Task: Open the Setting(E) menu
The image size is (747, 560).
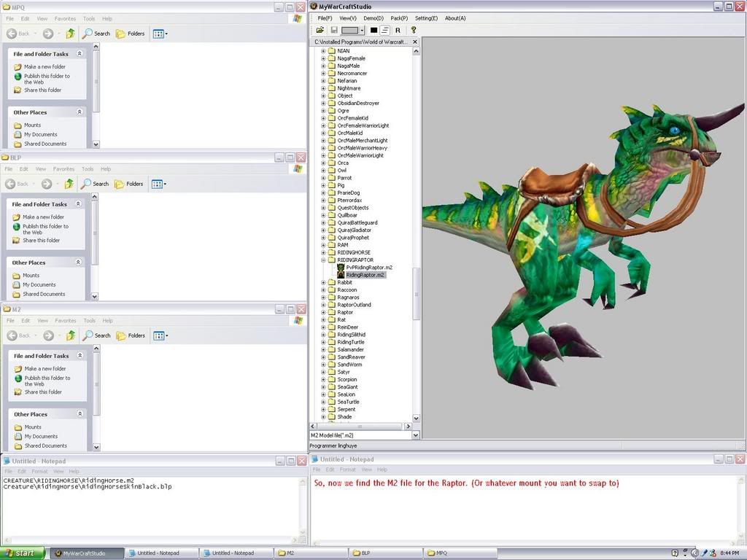Action: tap(426, 18)
